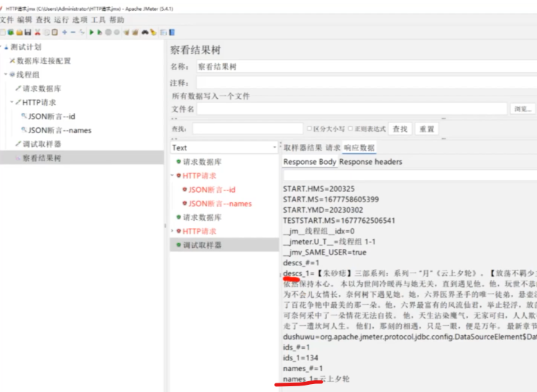Click the Toggle enable/disable toolbar icon

click(x=82, y=32)
